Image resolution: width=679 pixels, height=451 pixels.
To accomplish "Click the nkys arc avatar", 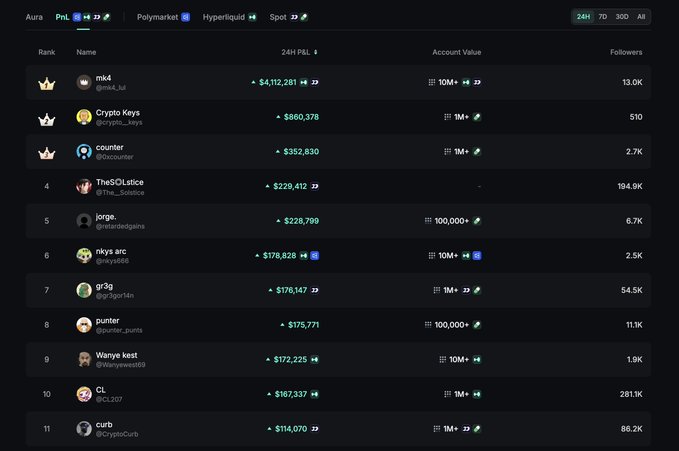I will pos(84,256).
